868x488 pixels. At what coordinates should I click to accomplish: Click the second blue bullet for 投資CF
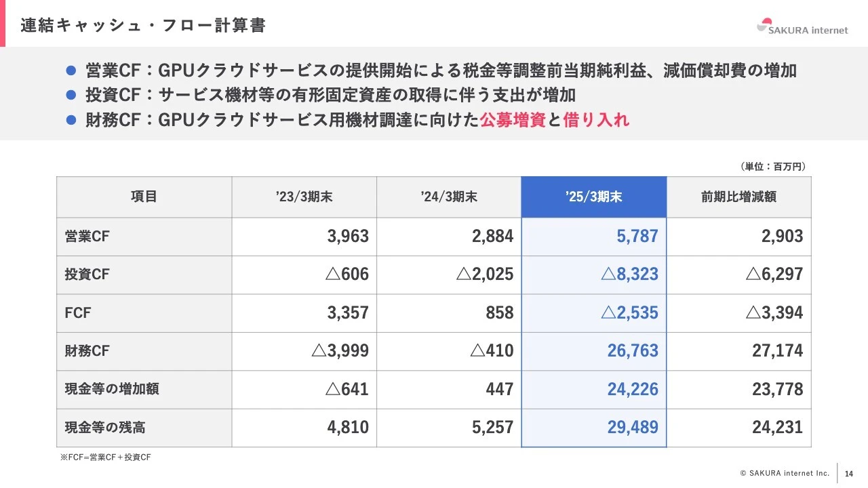pyautogui.click(x=71, y=96)
